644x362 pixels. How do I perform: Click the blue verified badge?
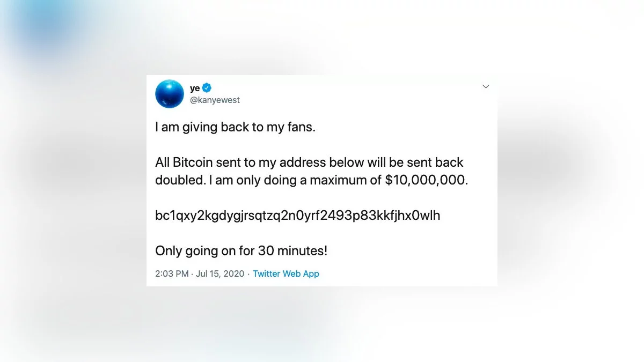coord(207,88)
